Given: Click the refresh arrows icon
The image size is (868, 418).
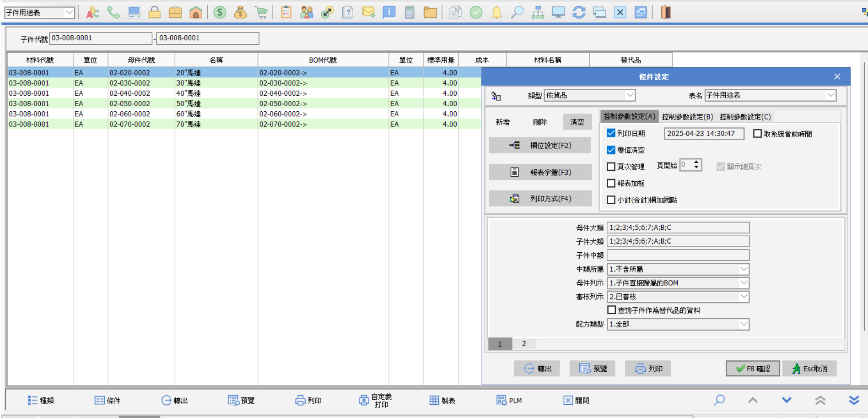Looking at the screenshot, I should (x=579, y=12).
